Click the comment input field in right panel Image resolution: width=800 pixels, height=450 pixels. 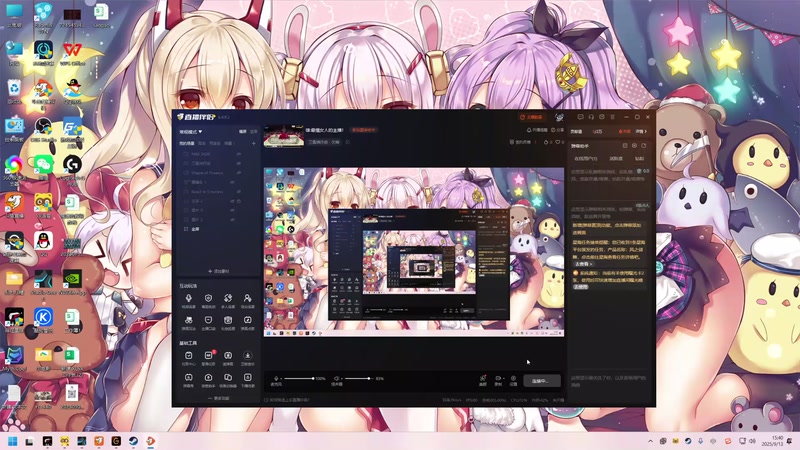[x=608, y=381]
